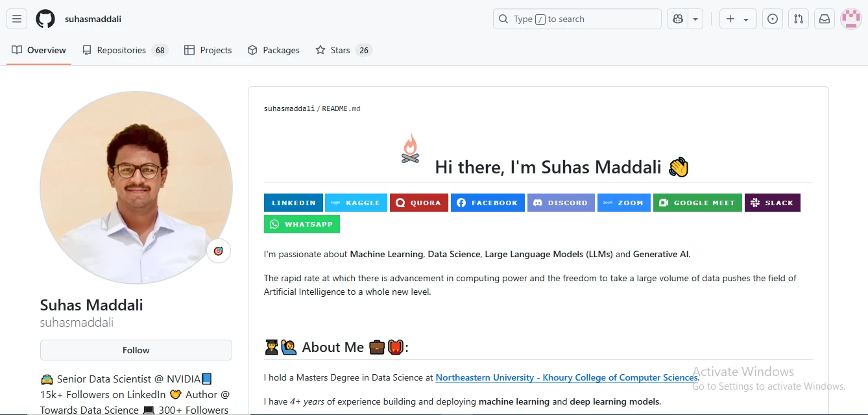The width and height of the screenshot is (868, 415).
Task: Click the LinkedIn badge
Action: [x=293, y=203]
